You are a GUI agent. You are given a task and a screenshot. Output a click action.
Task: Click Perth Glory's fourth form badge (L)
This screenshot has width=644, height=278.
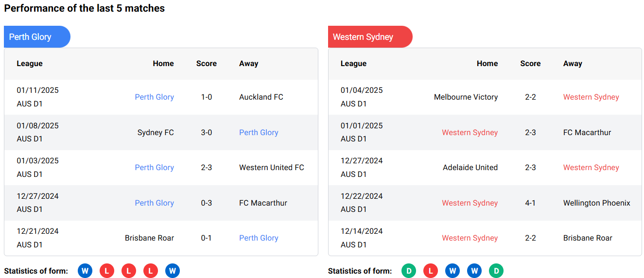[151, 271]
